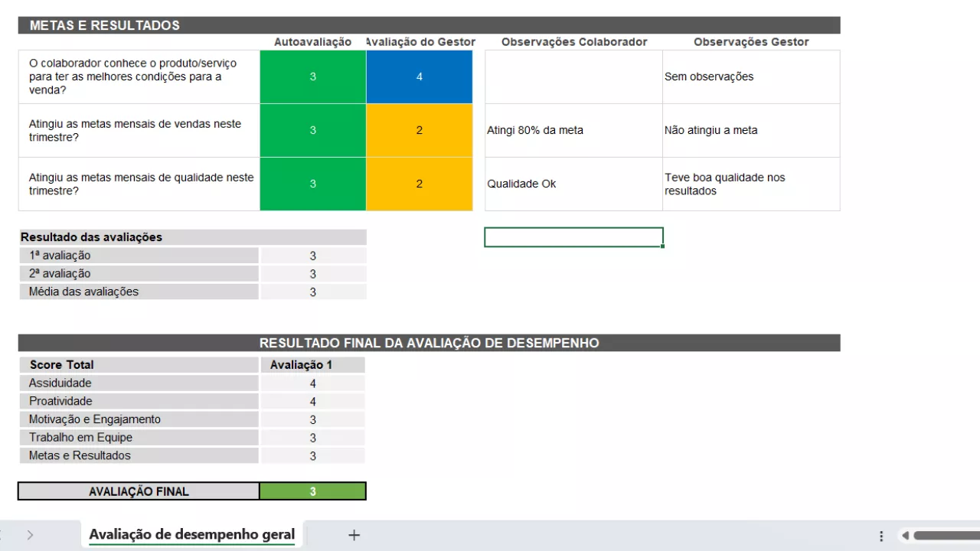Click the 'Média das avaliações' value cell
This screenshot has height=551, width=980.
tap(312, 292)
